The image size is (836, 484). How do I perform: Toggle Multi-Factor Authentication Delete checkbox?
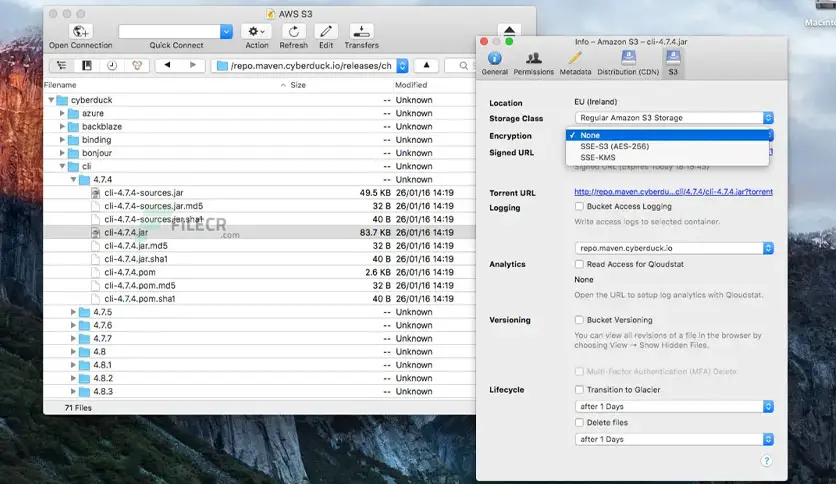tap(579, 372)
